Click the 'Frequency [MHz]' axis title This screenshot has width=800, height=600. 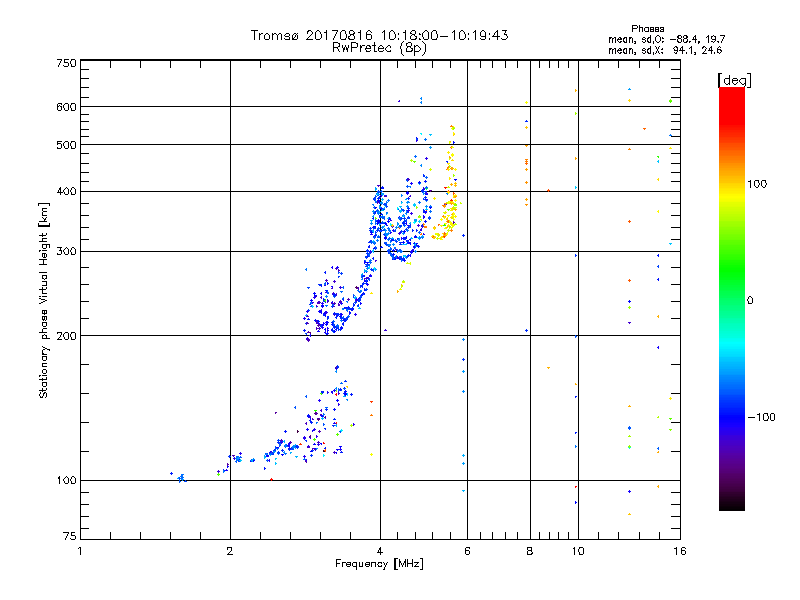[380, 564]
